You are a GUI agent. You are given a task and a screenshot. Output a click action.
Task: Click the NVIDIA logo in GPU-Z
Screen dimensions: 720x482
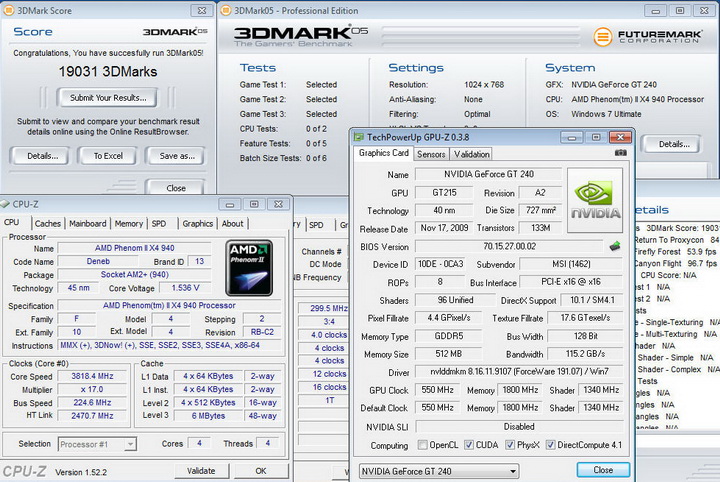click(595, 200)
